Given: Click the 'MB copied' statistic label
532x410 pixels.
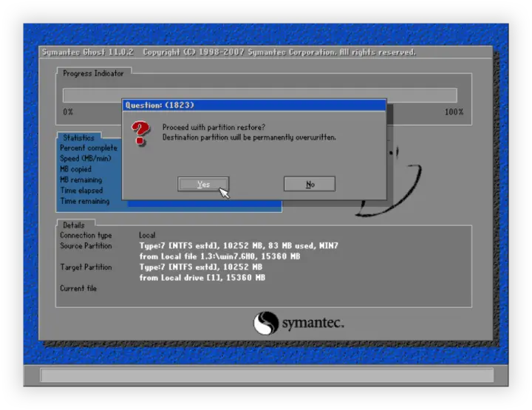Looking at the screenshot, I should click(x=75, y=169).
